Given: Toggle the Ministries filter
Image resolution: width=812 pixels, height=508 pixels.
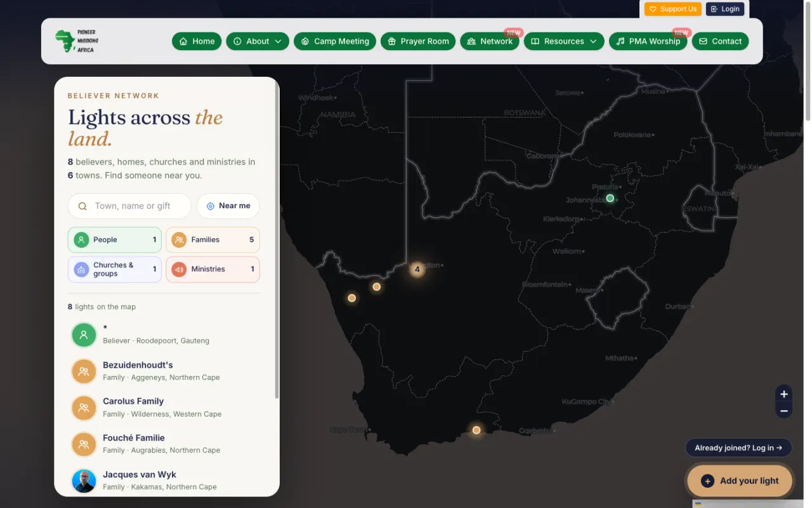Looking at the screenshot, I should coord(213,269).
